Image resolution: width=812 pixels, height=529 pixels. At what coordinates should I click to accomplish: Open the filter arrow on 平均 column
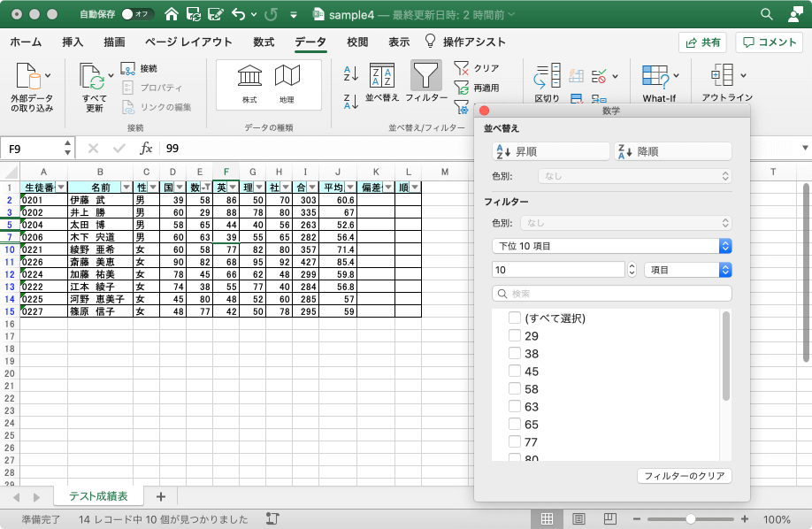click(x=350, y=187)
